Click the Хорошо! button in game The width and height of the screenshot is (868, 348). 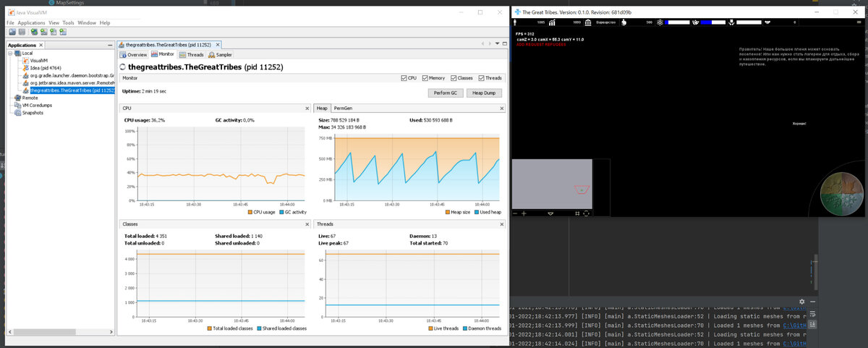(799, 124)
